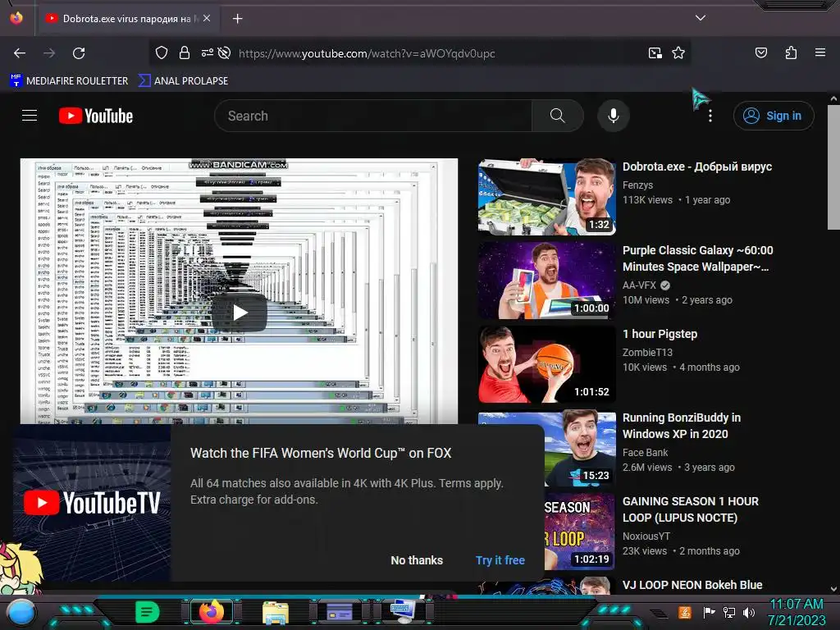Open Purple Classic Galaxy video title
The height and width of the screenshot is (630, 840).
697,258
